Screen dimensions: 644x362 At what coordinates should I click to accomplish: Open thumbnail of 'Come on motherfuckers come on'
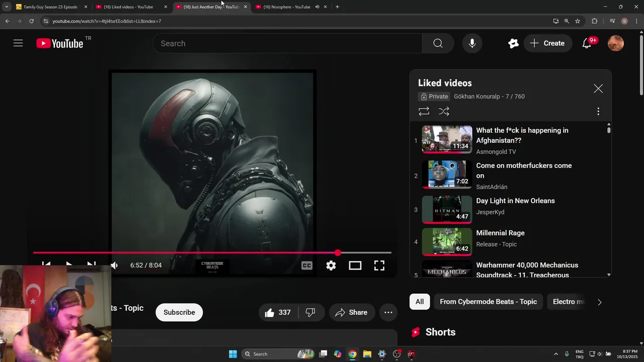[447, 174]
